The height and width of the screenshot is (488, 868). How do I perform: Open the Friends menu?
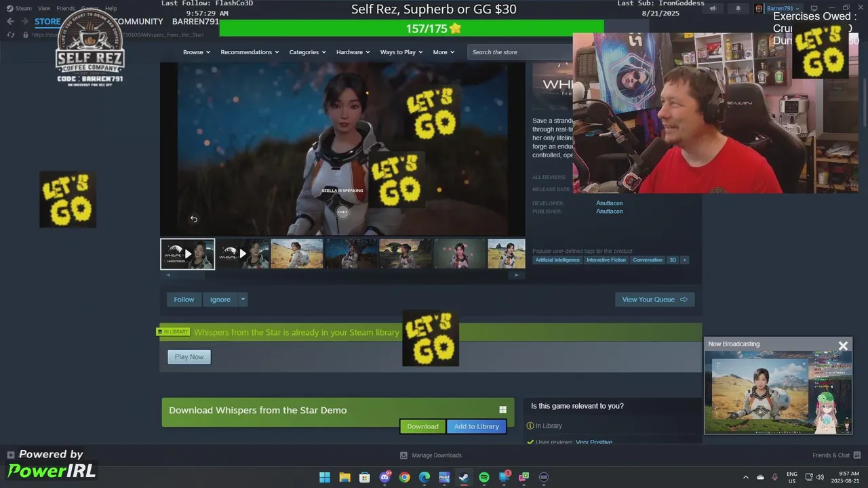pos(66,8)
